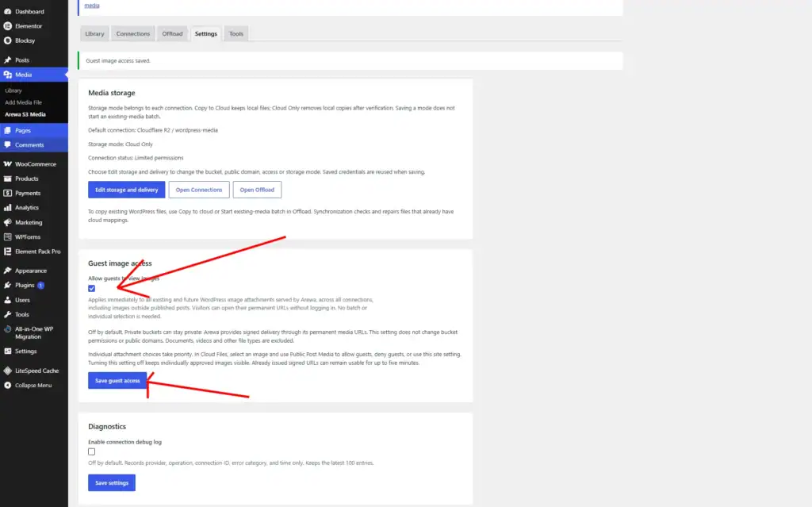Click the Pages icon in sidebar
This screenshot has width=812, height=507.
tap(8, 131)
